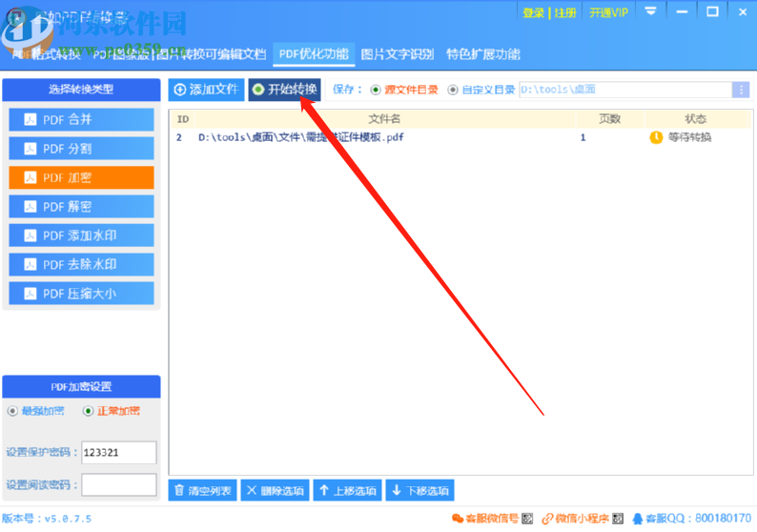The image size is (757, 532).
Task: Click the PDF icon on PDF 去除水印
Action: click(30, 264)
